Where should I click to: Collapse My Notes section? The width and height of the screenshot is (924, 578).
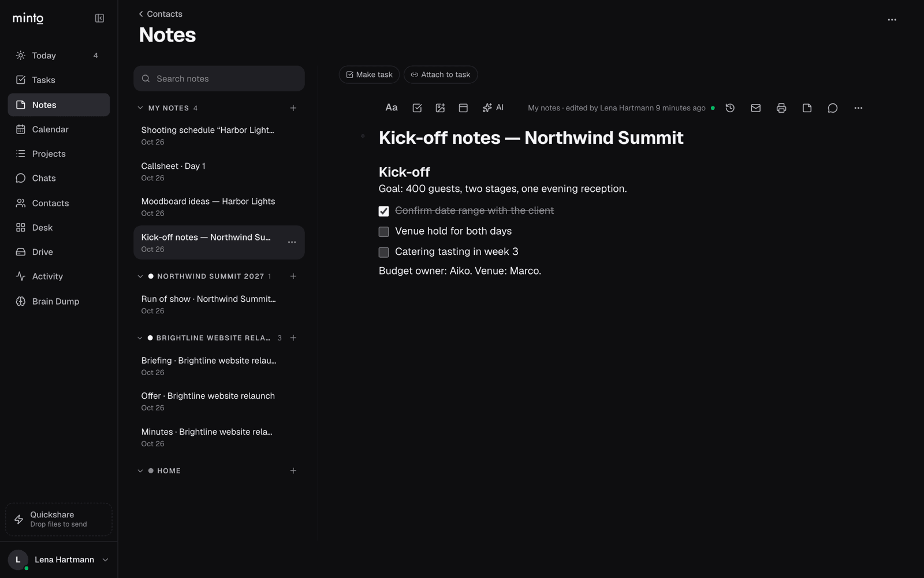[140, 108]
